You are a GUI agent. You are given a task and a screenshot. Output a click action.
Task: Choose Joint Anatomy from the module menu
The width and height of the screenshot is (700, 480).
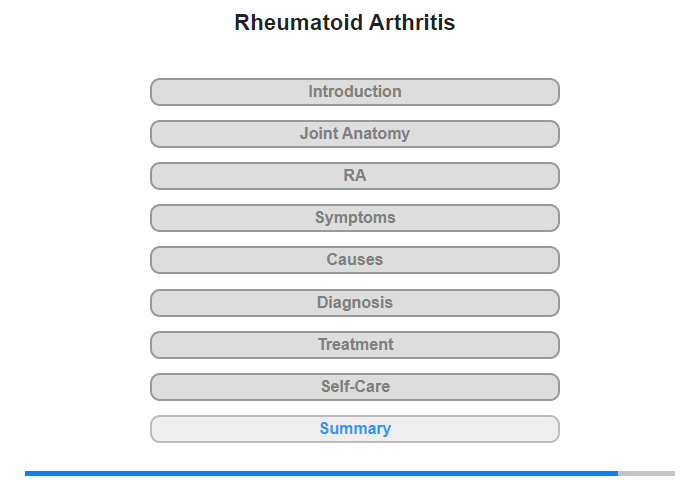pos(355,134)
